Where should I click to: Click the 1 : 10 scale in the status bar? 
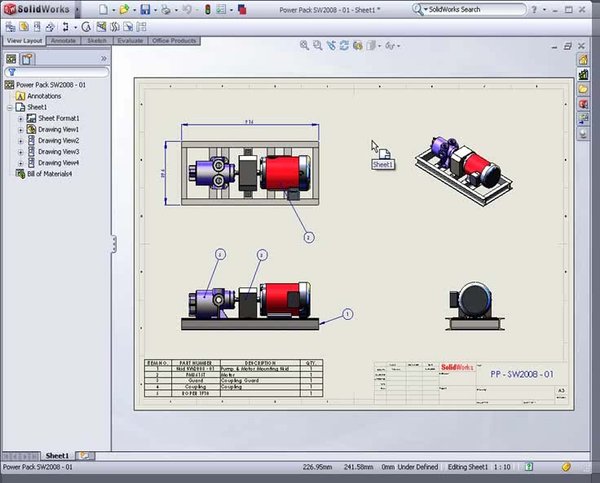pyautogui.click(x=502, y=467)
